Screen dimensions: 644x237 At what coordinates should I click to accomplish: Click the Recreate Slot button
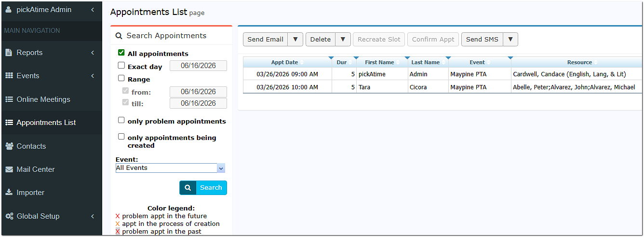379,40
